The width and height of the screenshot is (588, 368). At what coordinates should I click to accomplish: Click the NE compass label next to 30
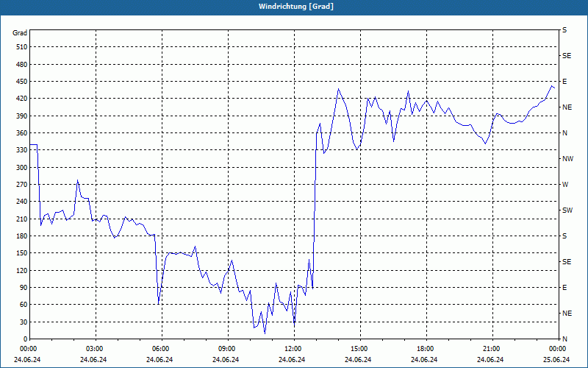[x=567, y=314]
